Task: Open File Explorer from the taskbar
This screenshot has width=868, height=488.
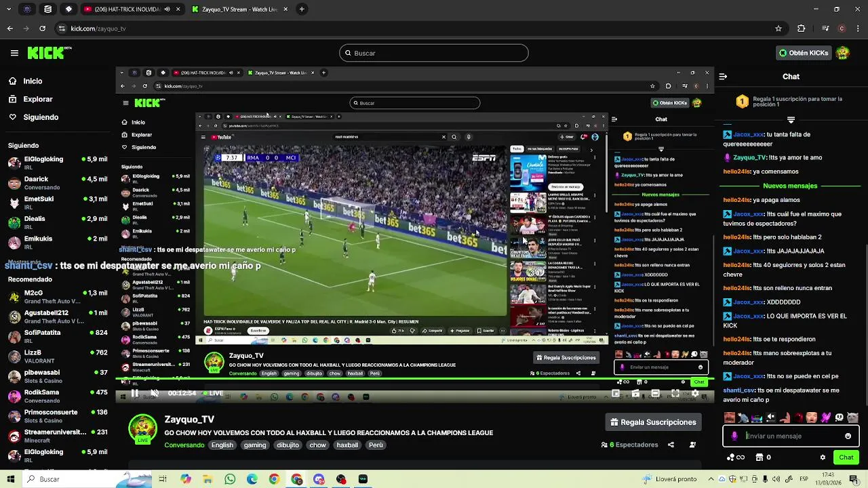Action: [208, 479]
